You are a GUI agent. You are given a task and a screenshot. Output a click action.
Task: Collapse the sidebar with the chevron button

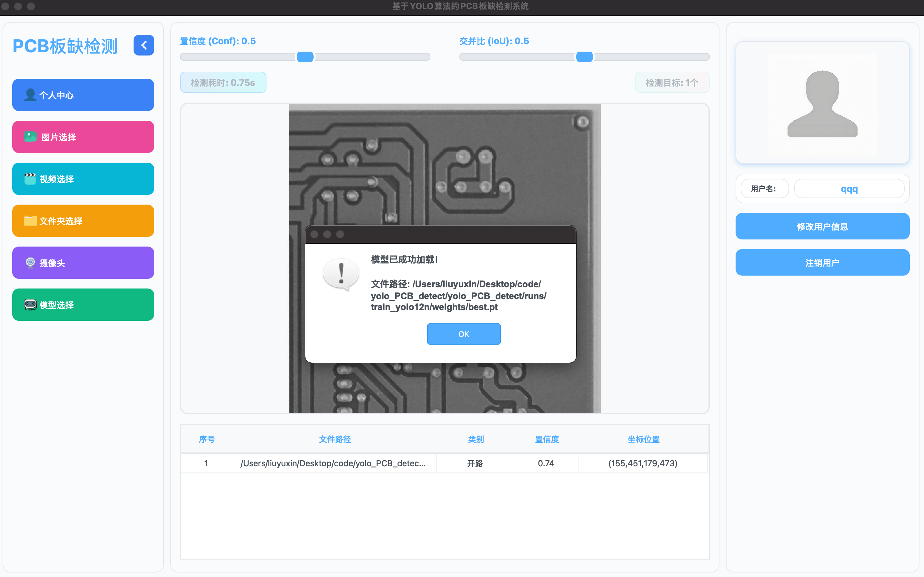144,46
